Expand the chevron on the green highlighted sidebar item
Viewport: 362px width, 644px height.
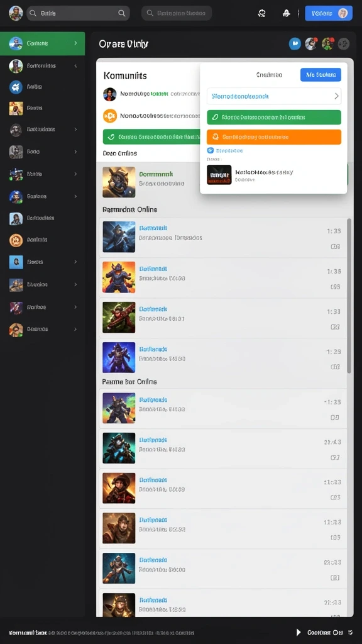(75, 43)
